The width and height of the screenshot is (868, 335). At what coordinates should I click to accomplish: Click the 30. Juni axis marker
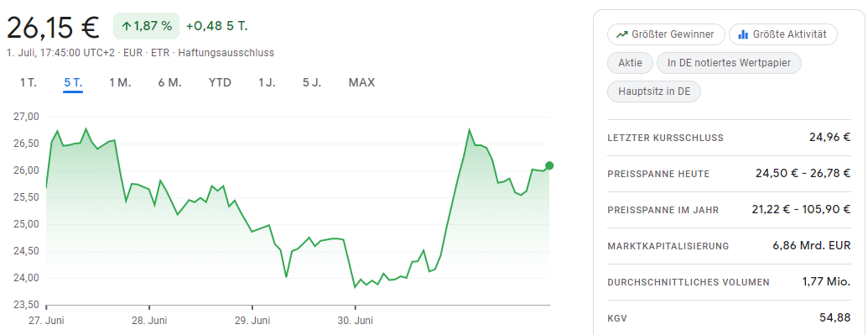pos(356,320)
